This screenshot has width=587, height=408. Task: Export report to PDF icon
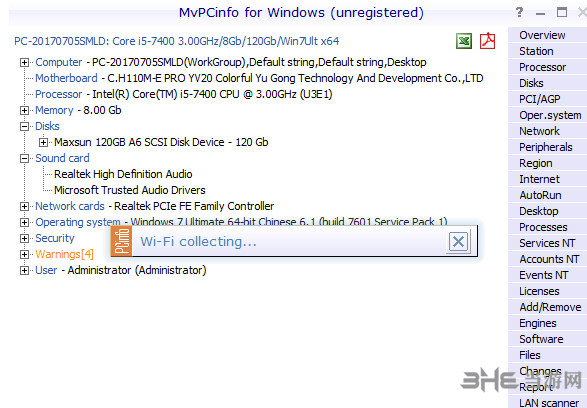487,41
